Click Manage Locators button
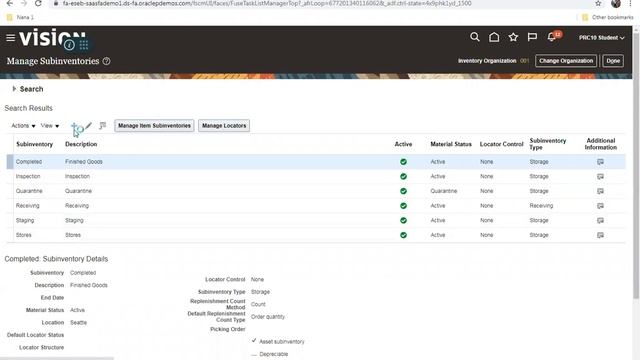 [224, 126]
